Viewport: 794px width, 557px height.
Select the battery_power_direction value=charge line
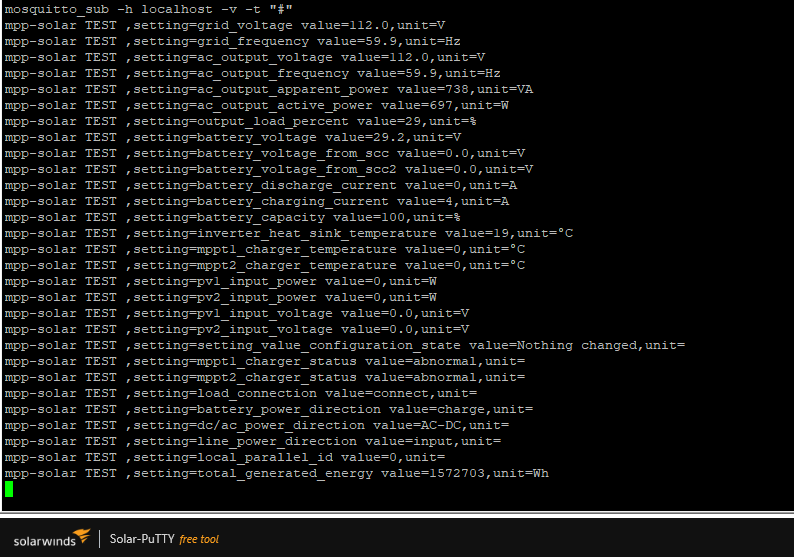click(x=269, y=410)
